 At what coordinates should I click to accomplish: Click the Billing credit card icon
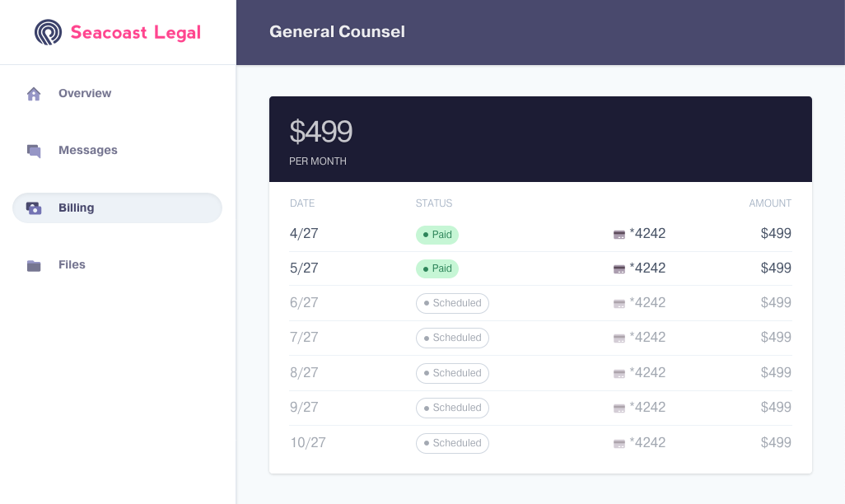[x=33, y=208]
